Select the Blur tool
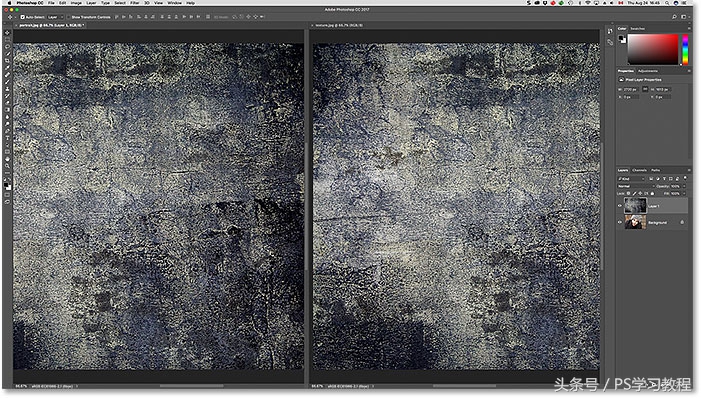The width and height of the screenshot is (701, 398). pyautogui.click(x=7, y=117)
